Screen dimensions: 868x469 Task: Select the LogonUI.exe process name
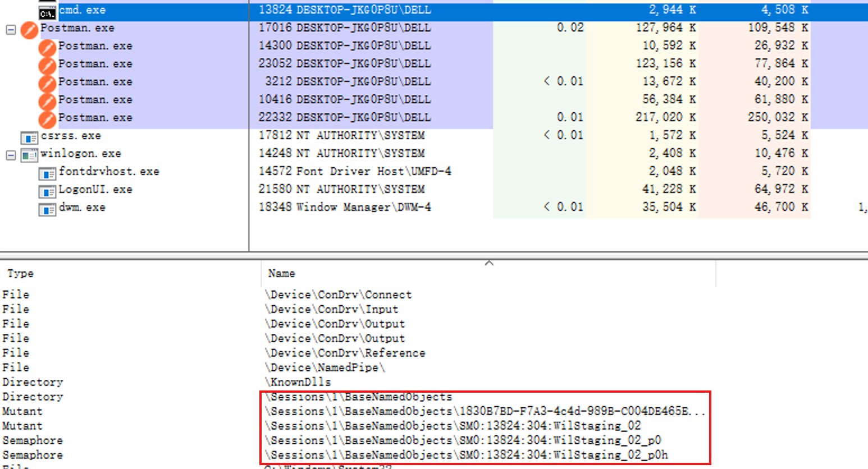coord(95,189)
